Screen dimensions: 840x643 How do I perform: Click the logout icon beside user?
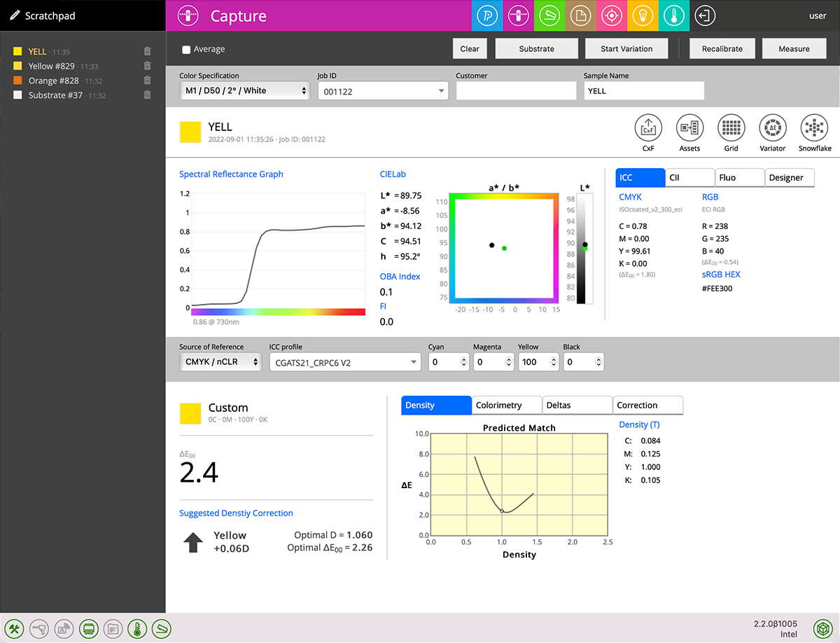pyautogui.click(x=706, y=15)
